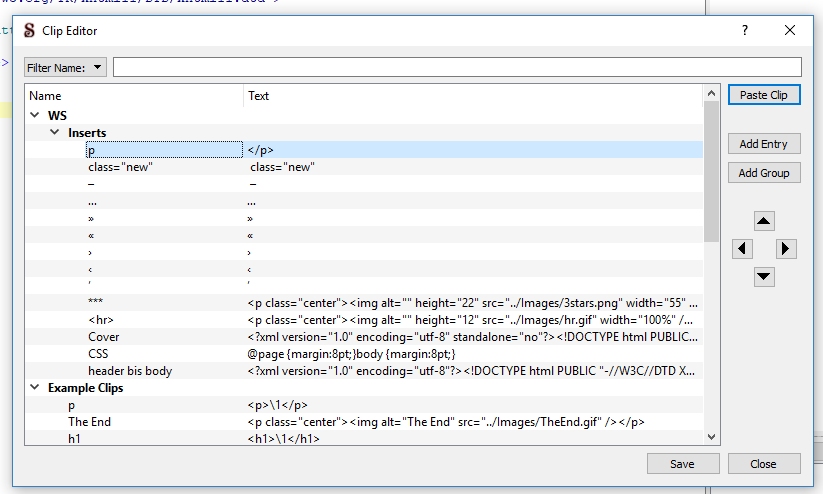Select the Cover clip entry
This screenshot has width=823, height=494.
point(104,337)
